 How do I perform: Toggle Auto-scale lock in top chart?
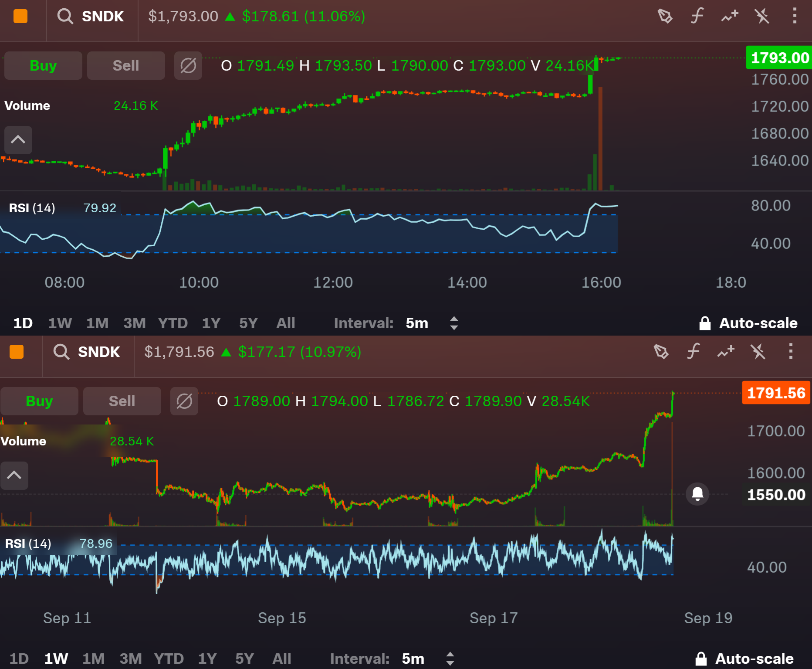[748, 323]
